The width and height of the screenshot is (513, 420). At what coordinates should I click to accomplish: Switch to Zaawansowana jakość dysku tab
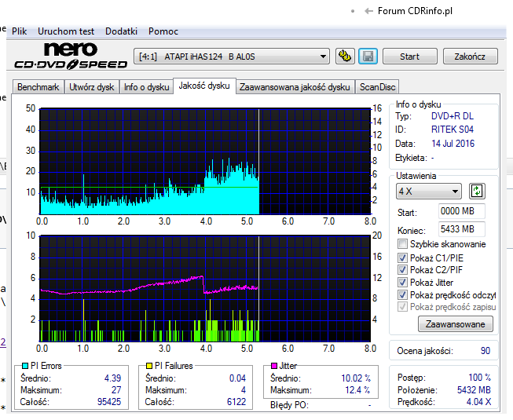click(295, 87)
